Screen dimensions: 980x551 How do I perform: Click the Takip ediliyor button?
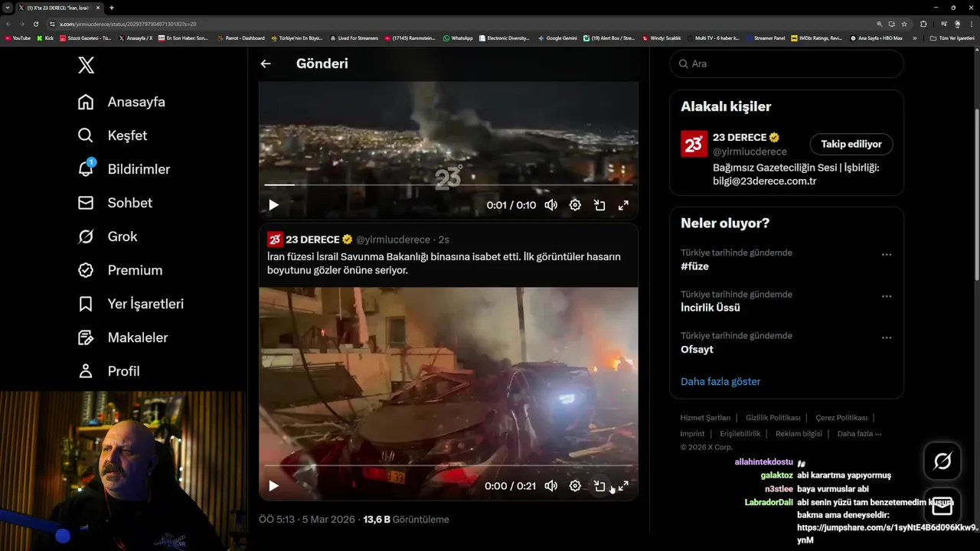coord(851,144)
